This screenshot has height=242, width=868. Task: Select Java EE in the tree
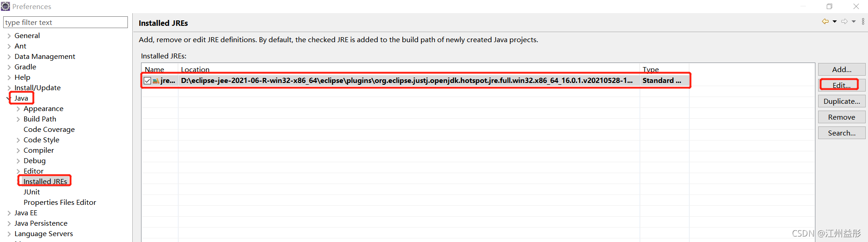point(26,213)
